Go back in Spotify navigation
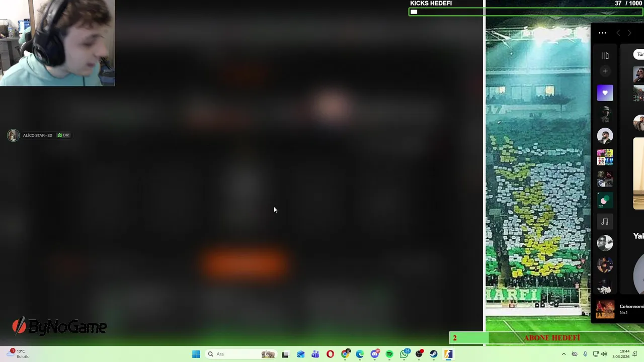Viewport: 644px width, 362px height. coord(618,33)
